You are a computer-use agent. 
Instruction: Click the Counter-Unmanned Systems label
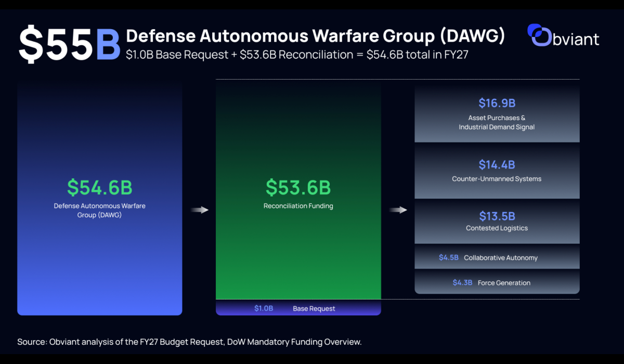(x=497, y=179)
